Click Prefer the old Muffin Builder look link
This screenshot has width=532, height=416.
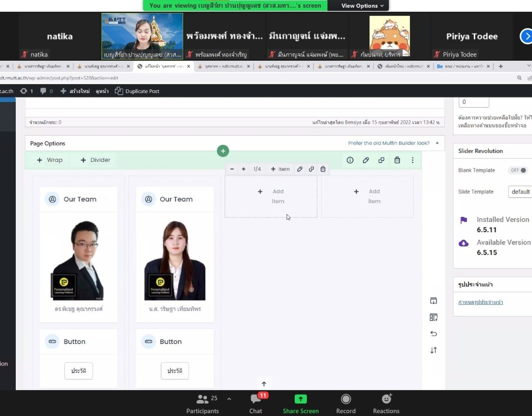pos(389,143)
